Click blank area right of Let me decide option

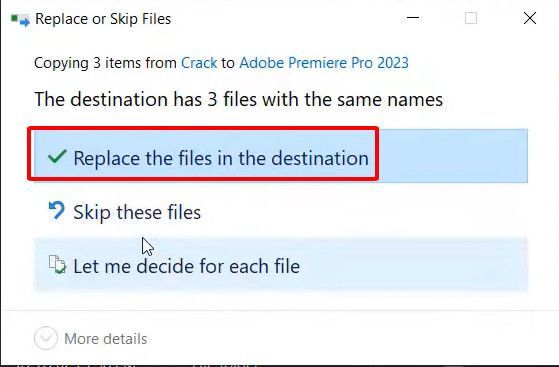414,266
